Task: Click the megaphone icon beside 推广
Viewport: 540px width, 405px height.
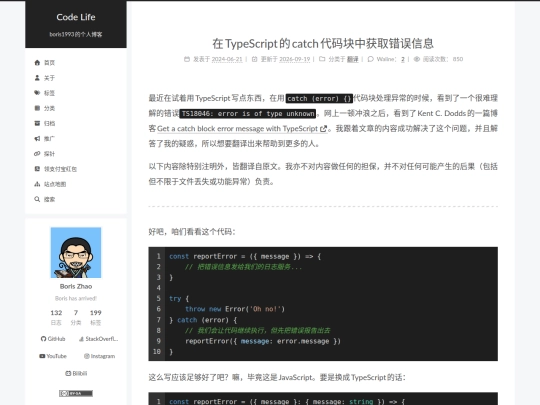Action: click(37, 138)
